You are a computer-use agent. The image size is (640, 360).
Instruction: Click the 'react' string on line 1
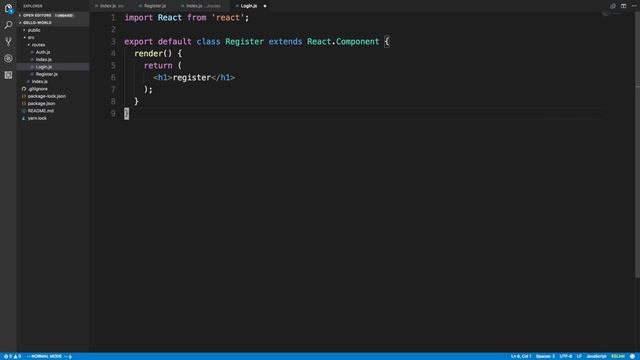227,18
